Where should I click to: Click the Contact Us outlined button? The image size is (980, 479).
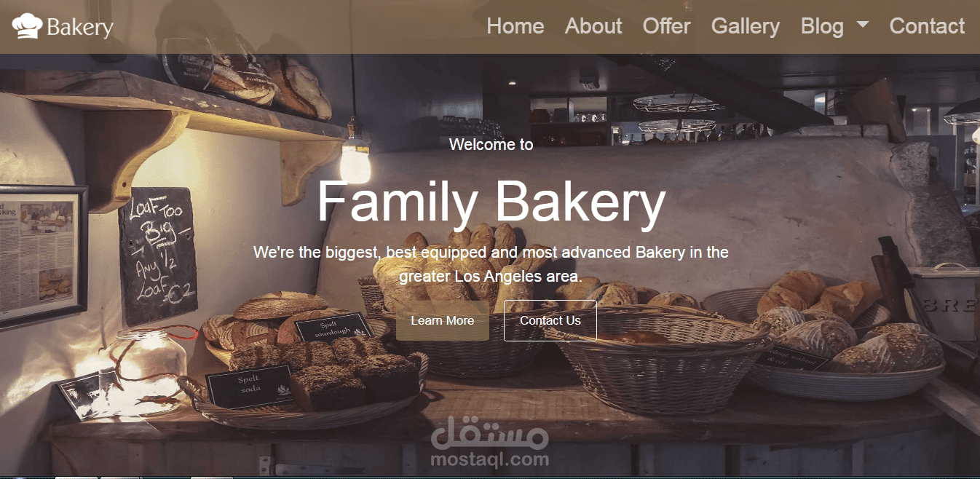click(550, 320)
